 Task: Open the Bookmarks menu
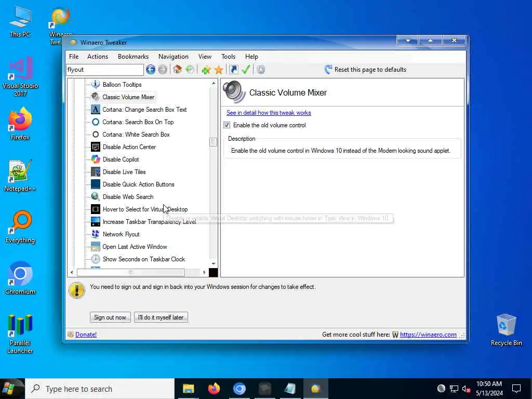coord(133,57)
